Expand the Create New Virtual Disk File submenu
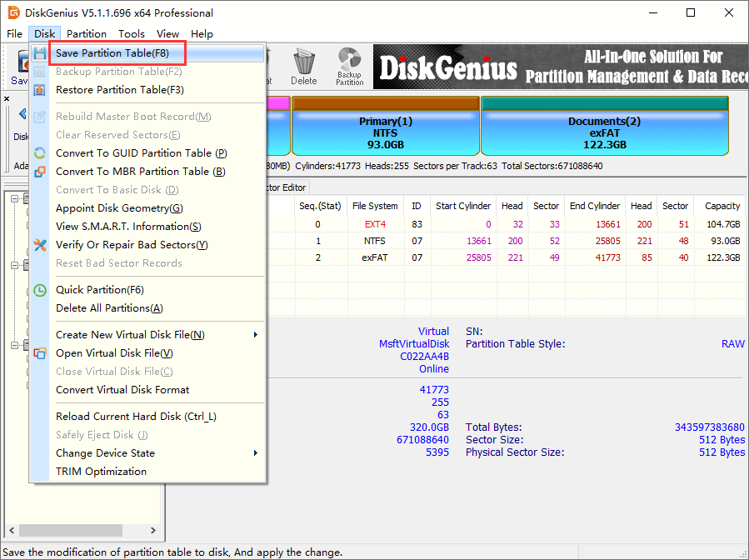 point(256,335)
